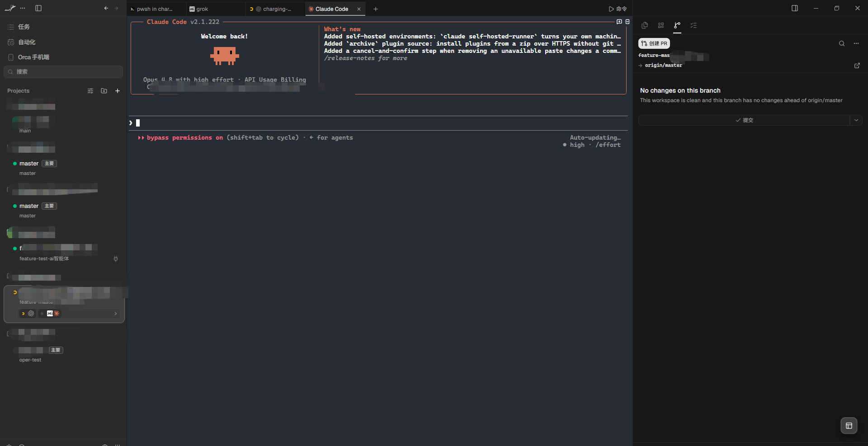Click the add-comment icon in terminal header
This screenshot has height=446, width=868.
click(619, 22)
